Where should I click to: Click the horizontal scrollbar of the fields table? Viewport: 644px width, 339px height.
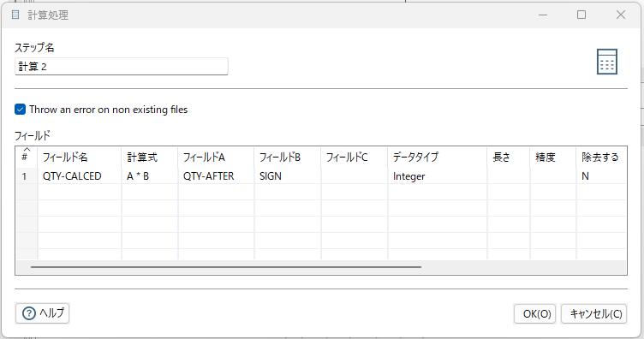tap(226, 267)
